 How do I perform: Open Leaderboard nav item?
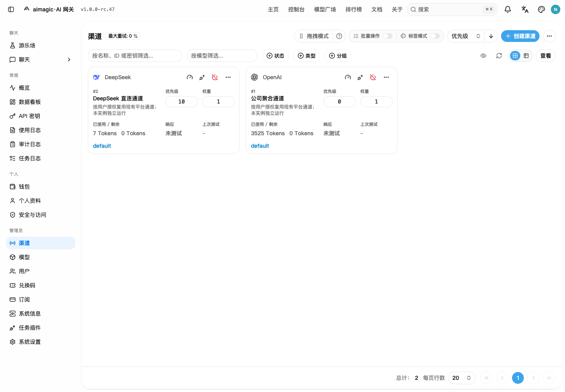(x=354, y=9)
